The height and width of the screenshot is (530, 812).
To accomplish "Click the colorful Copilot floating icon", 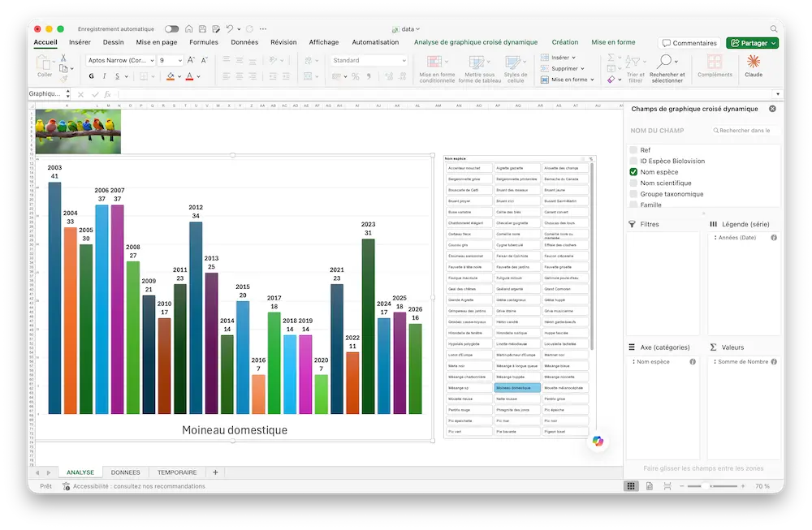I will coord(598,441).
